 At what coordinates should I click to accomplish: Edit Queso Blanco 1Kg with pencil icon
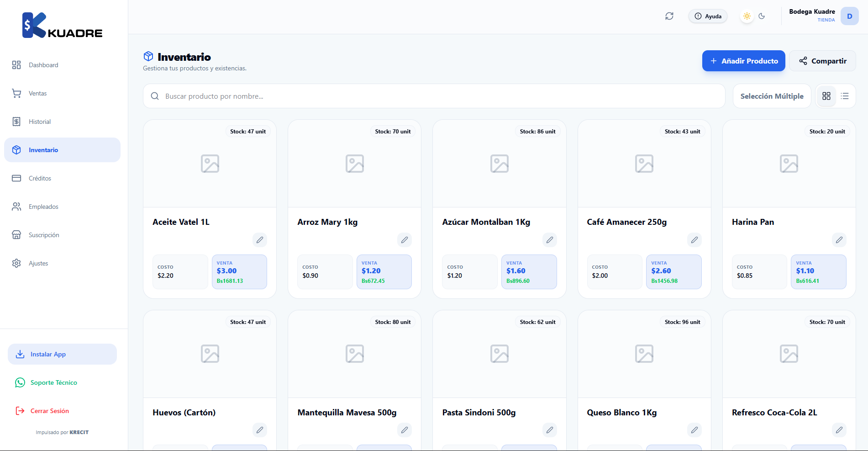click(x=694, y=430)
